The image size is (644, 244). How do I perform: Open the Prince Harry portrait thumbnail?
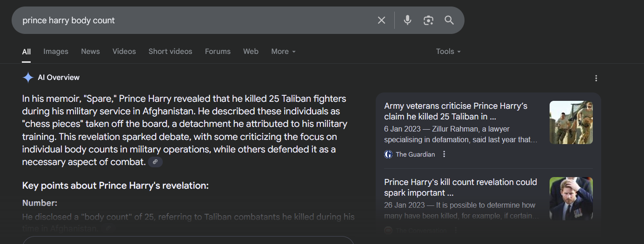point(571,198)
